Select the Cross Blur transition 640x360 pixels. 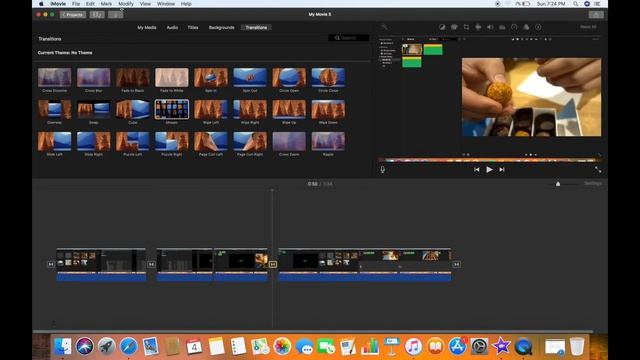point(93,78)
